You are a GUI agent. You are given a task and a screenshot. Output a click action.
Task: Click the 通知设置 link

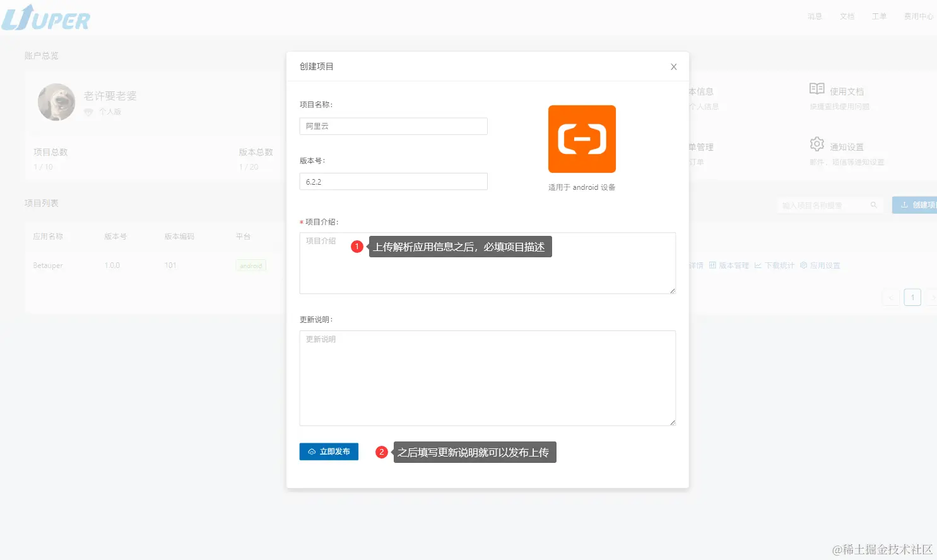[x=847, y=148]
